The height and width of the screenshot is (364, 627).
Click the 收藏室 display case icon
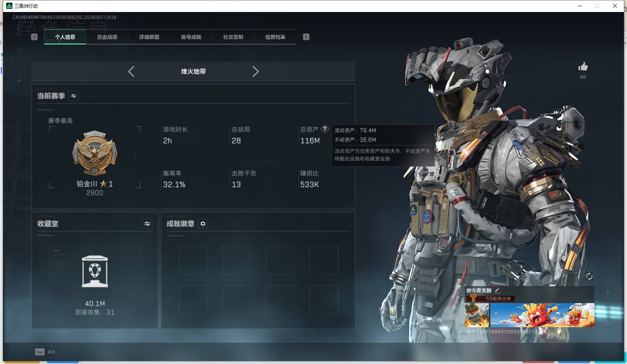point(95,271)
